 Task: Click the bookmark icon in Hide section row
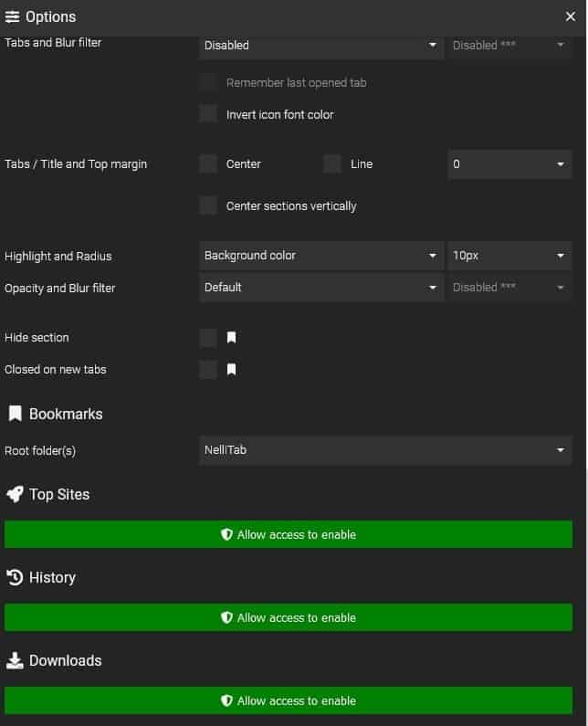pyautogui.click(x=232, y=338)
